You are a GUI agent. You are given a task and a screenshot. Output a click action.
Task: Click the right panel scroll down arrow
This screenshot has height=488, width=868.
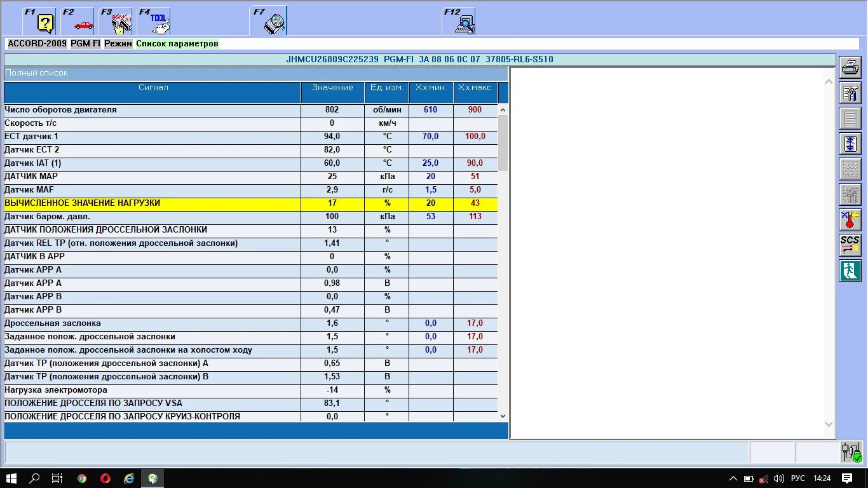click(x=829, y=424)
